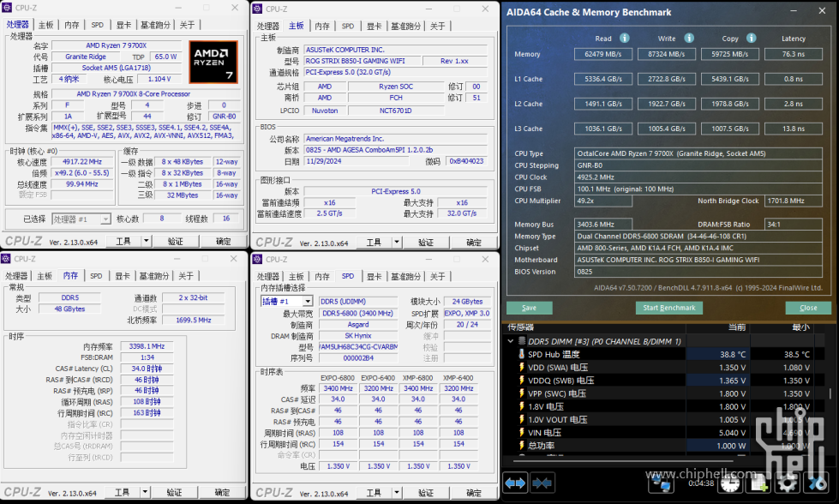Open the 插槽 #1 memory slot dropdown
This screenshot has width=839, height=504.
[x=308, y=301]
